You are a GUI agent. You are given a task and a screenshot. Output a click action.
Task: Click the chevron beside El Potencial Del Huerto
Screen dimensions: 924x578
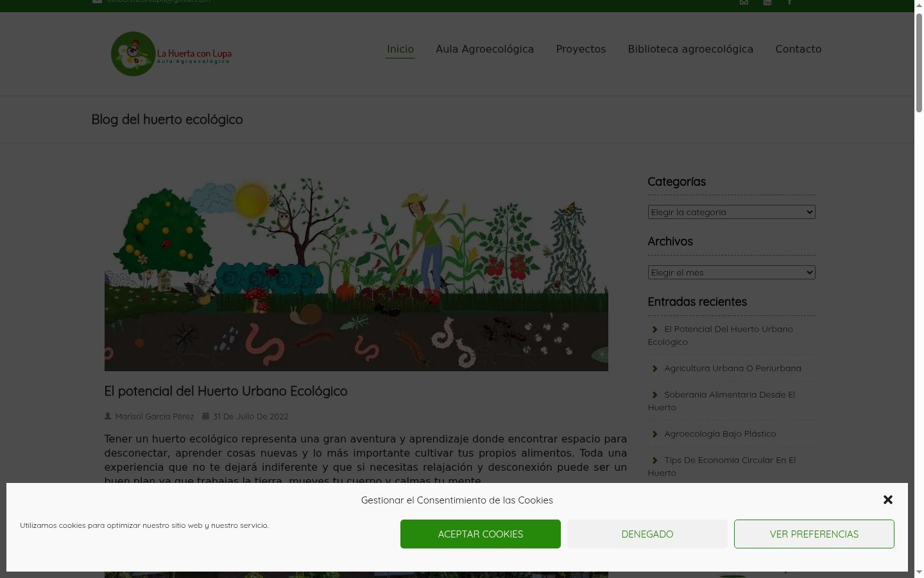[654, 329]
